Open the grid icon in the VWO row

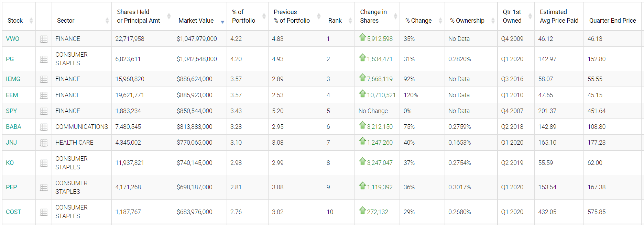click(44, 39)
